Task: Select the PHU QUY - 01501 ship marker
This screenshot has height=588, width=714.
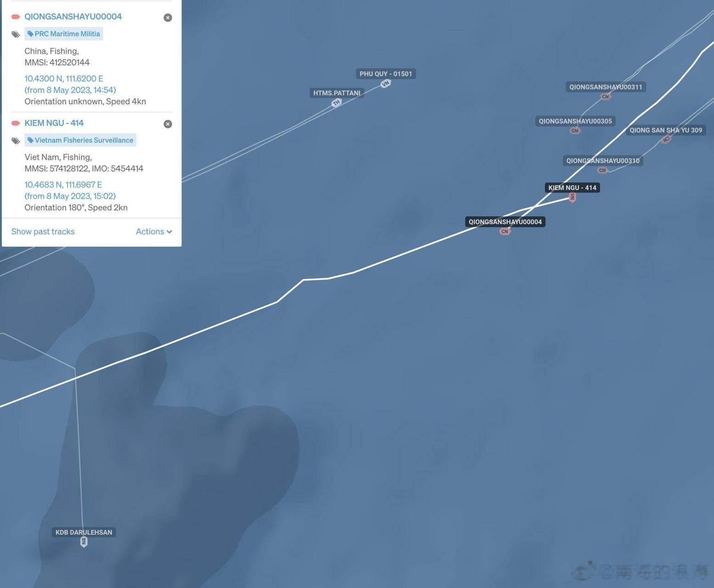Action: 385,84
